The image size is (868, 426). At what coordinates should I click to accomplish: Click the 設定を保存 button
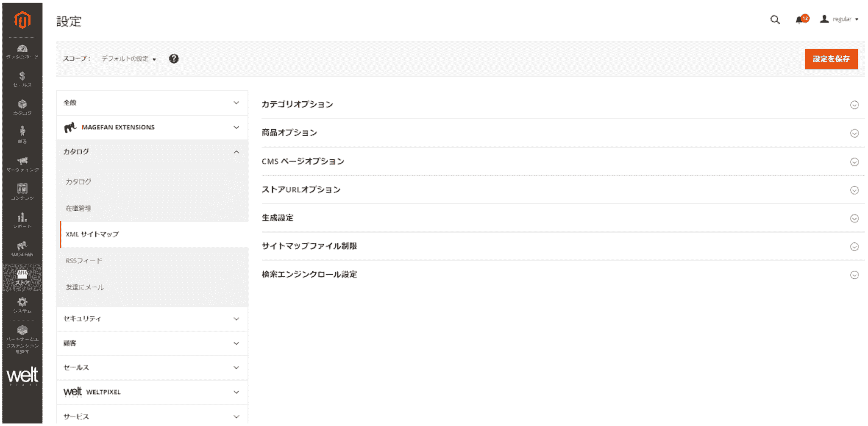pyautogui.click(x=831, y=59)
